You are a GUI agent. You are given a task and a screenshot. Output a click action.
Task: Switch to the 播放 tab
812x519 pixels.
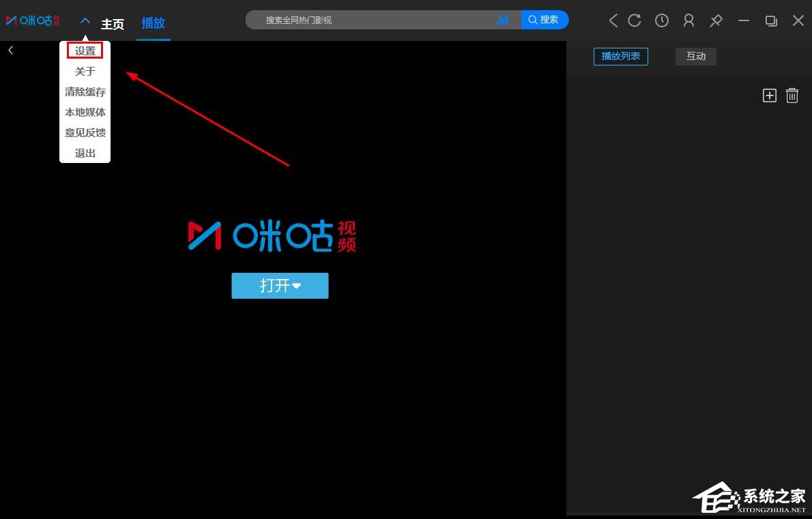(x=154, y=23)
